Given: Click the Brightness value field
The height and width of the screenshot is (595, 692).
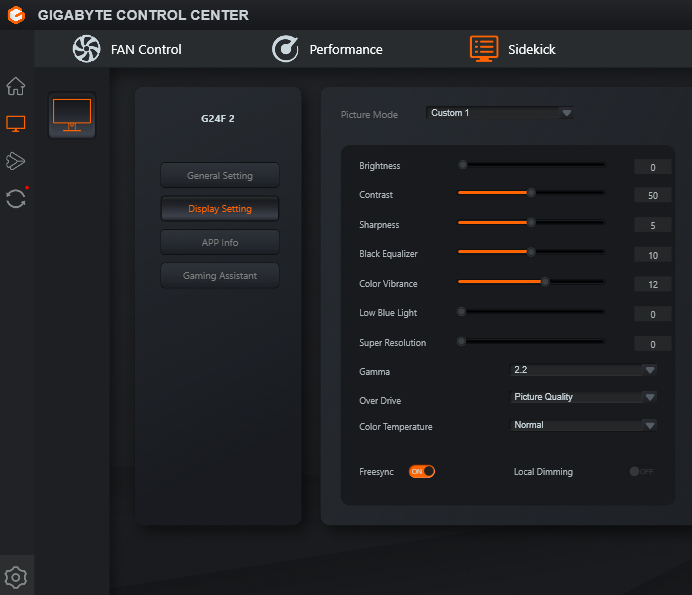Looking at the screenshot, I should pos(653,167).
